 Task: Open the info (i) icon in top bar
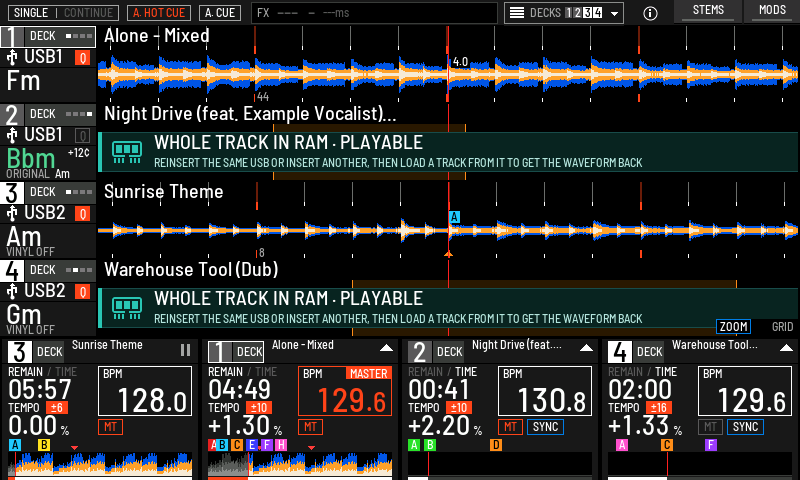[650, 13]
